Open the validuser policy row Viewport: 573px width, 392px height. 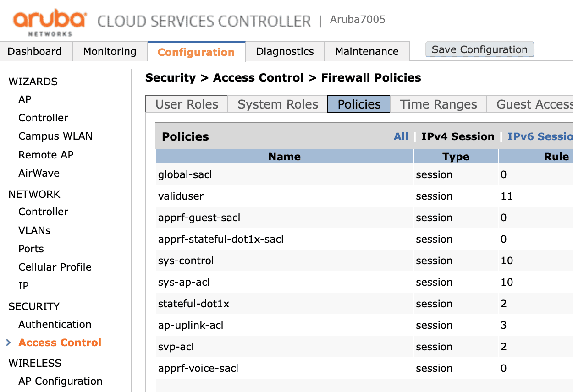[x=364, y=196]
